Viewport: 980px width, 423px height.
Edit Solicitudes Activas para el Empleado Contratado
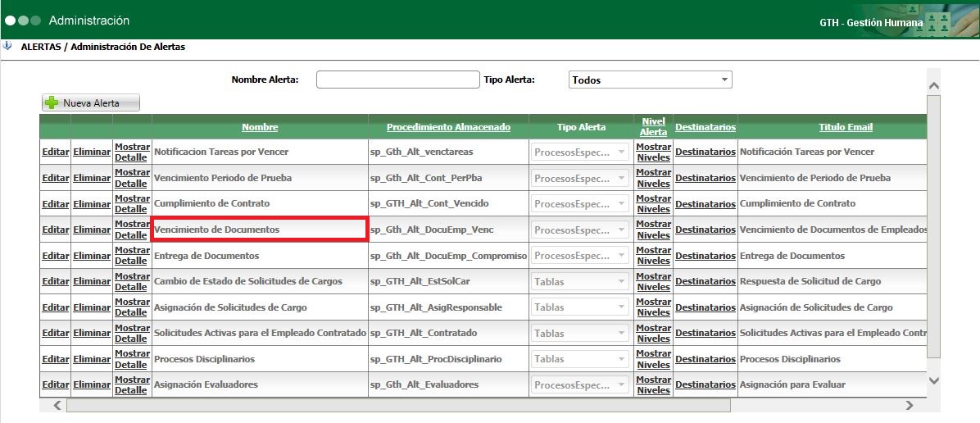pos(55,334)
